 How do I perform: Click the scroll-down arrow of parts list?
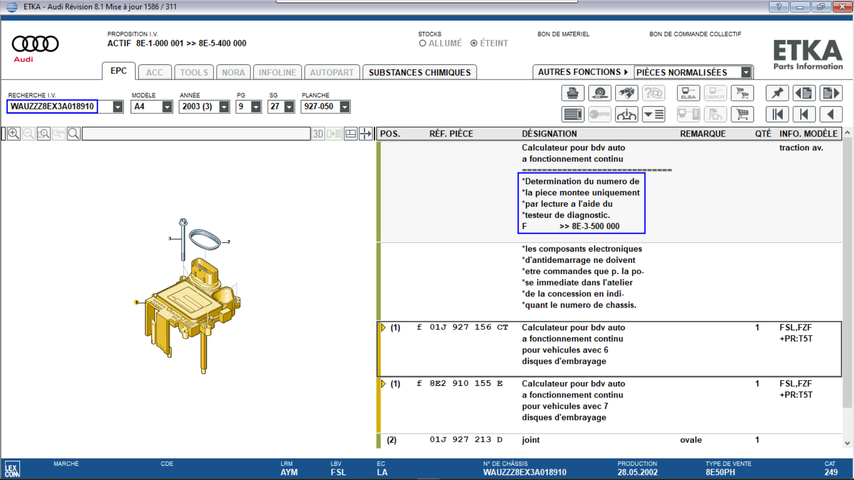click(x=847, y=443)
